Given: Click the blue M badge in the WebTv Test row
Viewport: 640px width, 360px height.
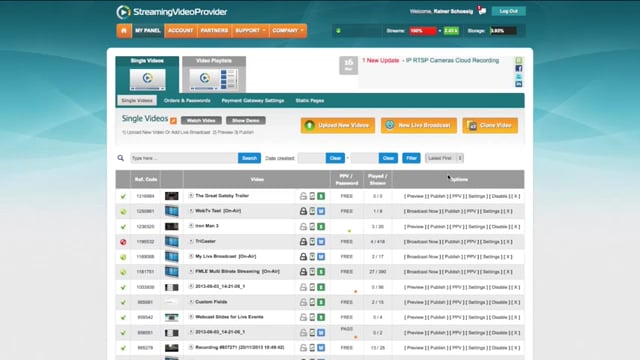Looking at the screenshot, I should click(321, 211).
